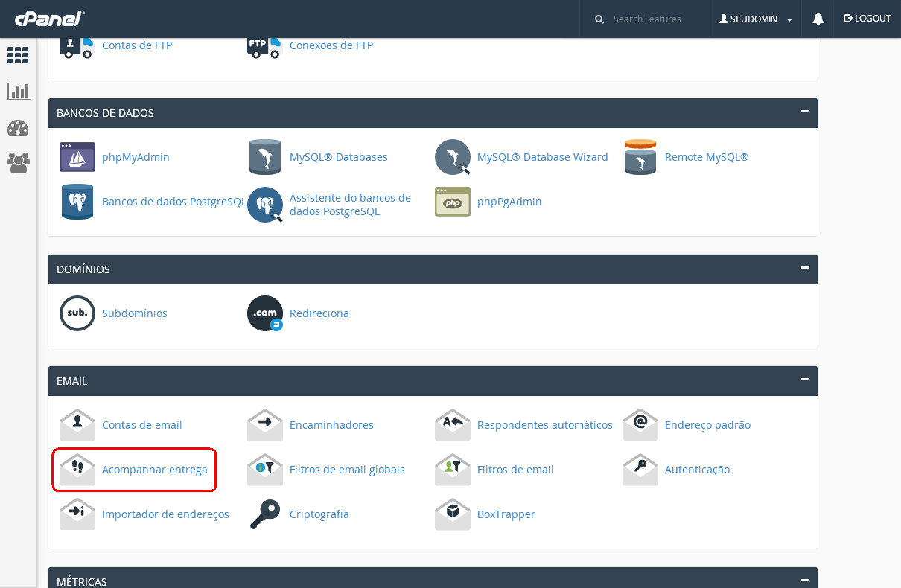Click the Logout button
This screenshot has width=901, height=588.
coord(867,19)
